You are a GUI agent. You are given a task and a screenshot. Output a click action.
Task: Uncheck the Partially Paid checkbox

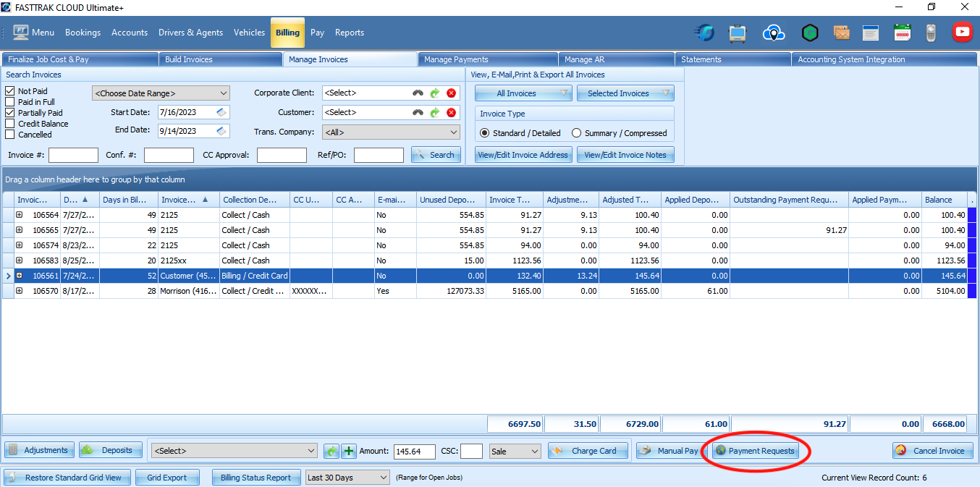(x=10, y=113)
